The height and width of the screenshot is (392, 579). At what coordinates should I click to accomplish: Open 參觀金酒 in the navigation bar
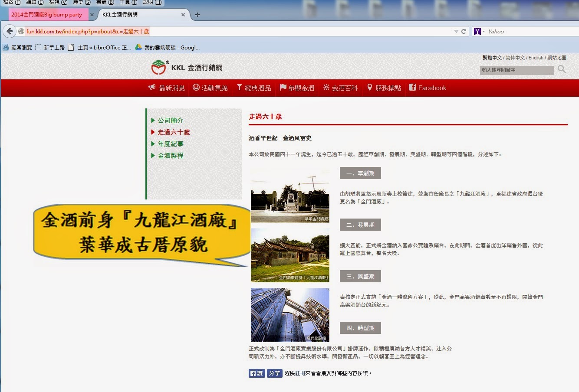(x=297, y=88)
